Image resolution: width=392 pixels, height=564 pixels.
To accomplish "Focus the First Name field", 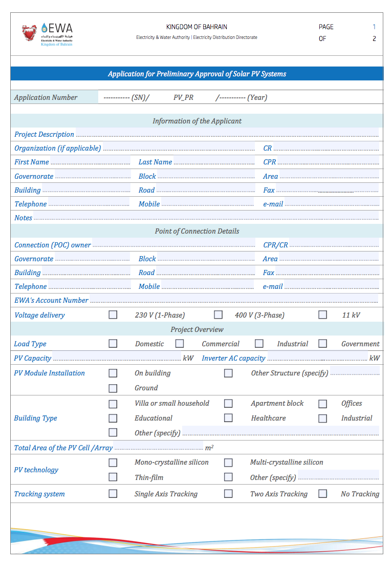I will [x=91, y=161].
